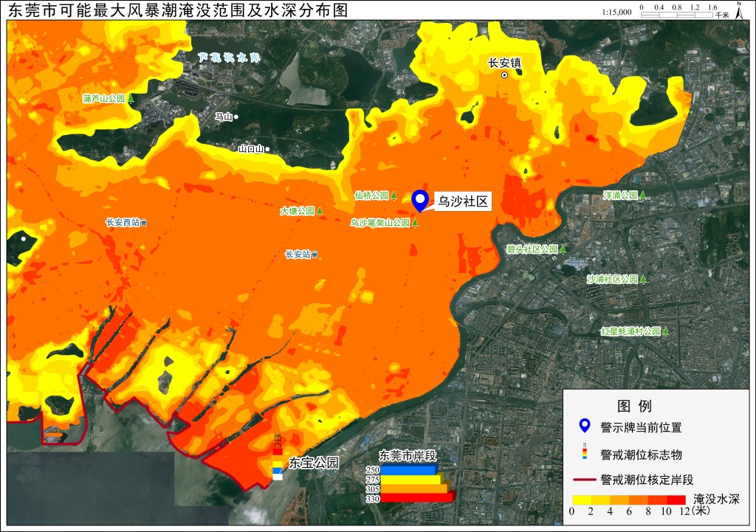The width and height of the screenshot is (756, 532).
Task: Click the scale bar at the top right
Action: pyautogui.click(x=677, y=15)
